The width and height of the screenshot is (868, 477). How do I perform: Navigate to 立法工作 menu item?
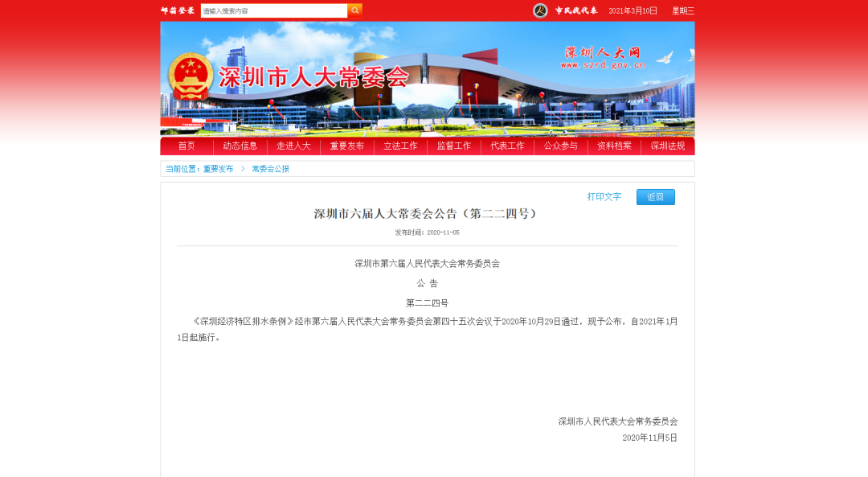pos(400,146)
